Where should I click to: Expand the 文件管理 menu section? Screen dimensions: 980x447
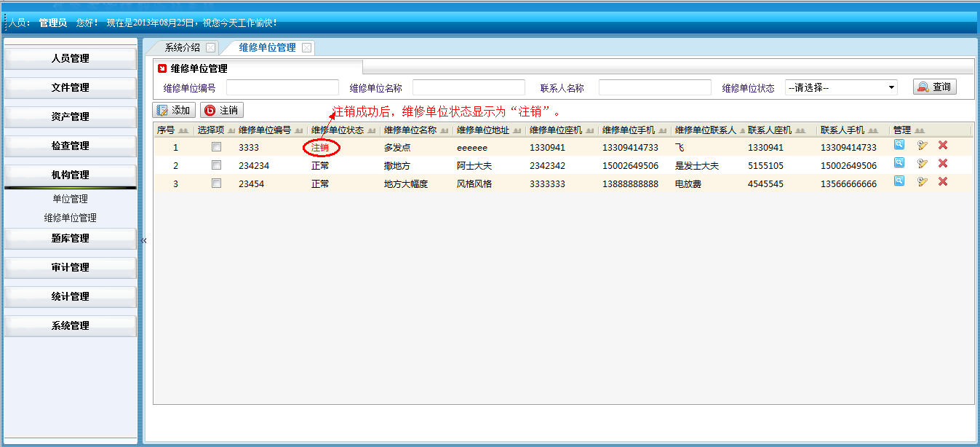click(x=70, y=88)
